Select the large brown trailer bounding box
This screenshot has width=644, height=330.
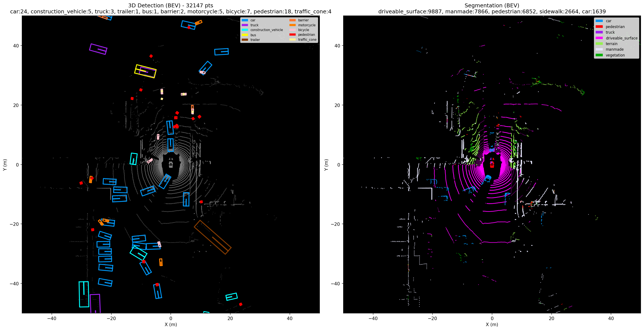click(x=213, y=237)
